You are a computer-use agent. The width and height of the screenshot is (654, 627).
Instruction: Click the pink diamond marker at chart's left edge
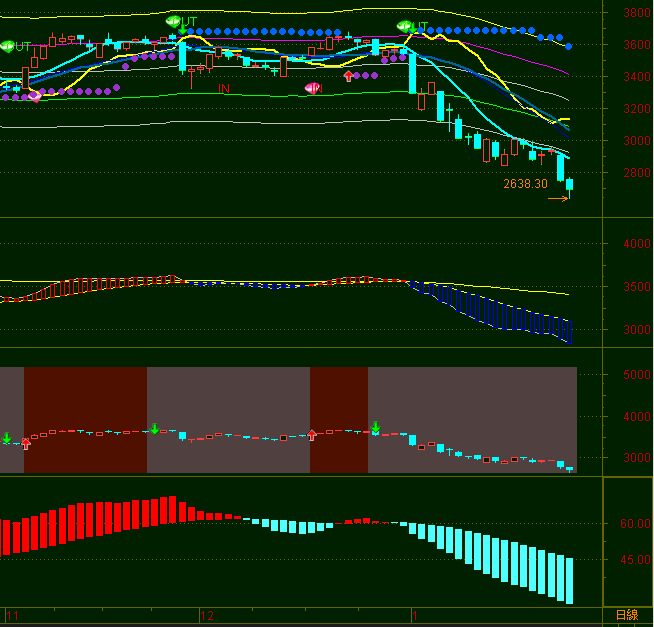[35, 97]
